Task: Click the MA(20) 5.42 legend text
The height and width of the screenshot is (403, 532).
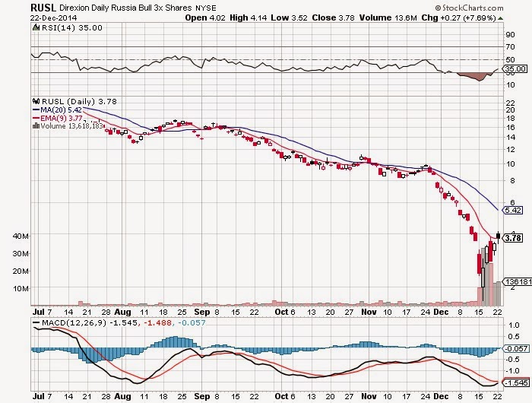Action: coord(61,110)
